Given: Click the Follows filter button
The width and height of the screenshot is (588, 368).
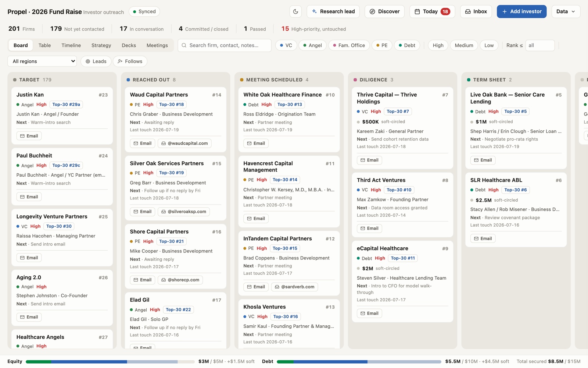Looking at the screenshot, I should point(130,61).
